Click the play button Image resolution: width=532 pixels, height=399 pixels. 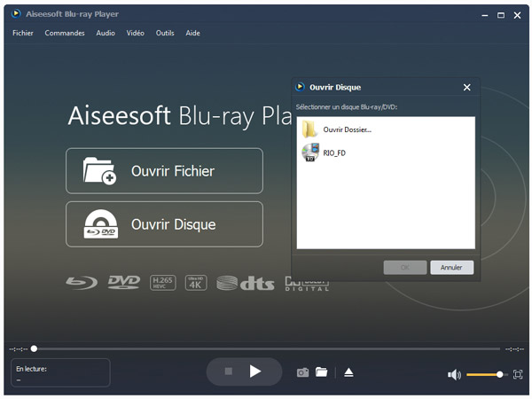click(x=255, y=372)
